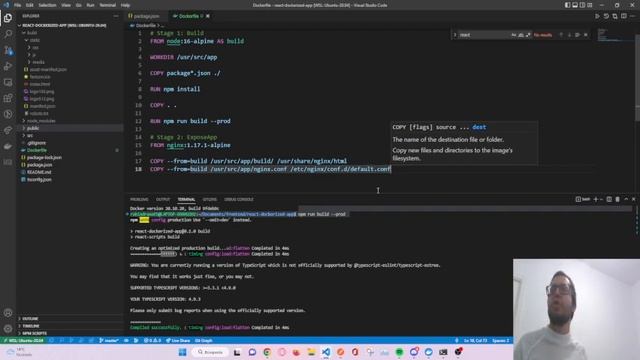This screenshot has height=360, width=640.
Task: Maximize the panel with chevron-up icon
Action: coord(626,199)
